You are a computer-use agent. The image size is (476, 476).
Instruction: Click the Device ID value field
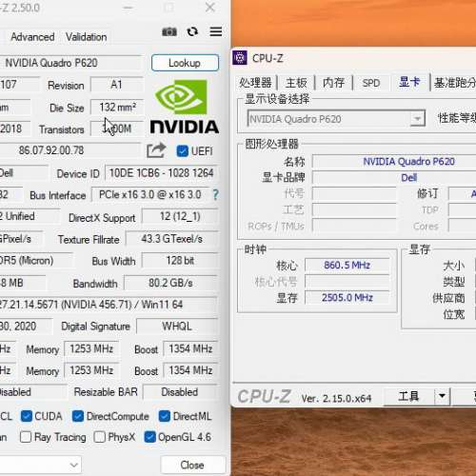tap(161, 173)
